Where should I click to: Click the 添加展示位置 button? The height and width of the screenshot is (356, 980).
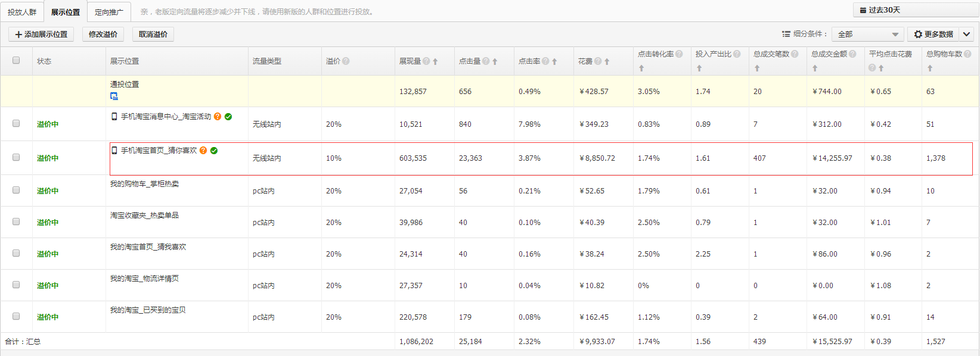[41, 35]
